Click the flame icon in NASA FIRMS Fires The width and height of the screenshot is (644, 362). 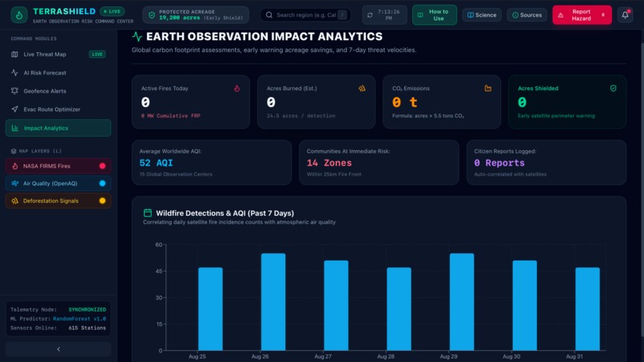15,166
